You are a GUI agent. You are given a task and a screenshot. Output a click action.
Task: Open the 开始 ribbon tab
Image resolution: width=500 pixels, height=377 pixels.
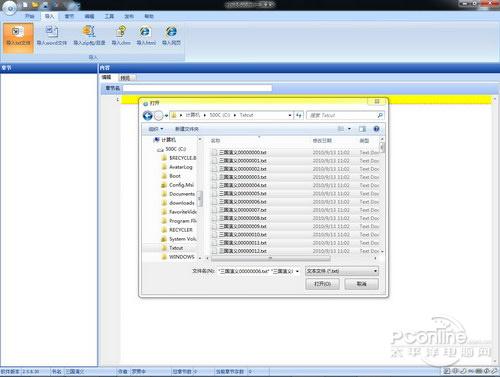point(29,16)
